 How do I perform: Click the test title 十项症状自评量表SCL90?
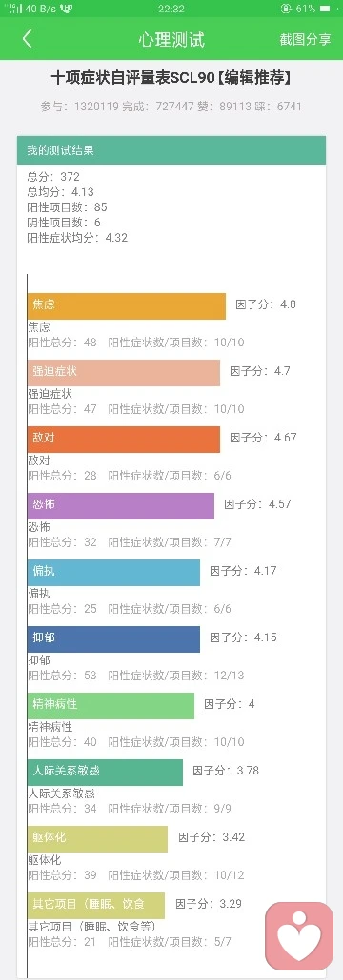[x=132, y=78]
